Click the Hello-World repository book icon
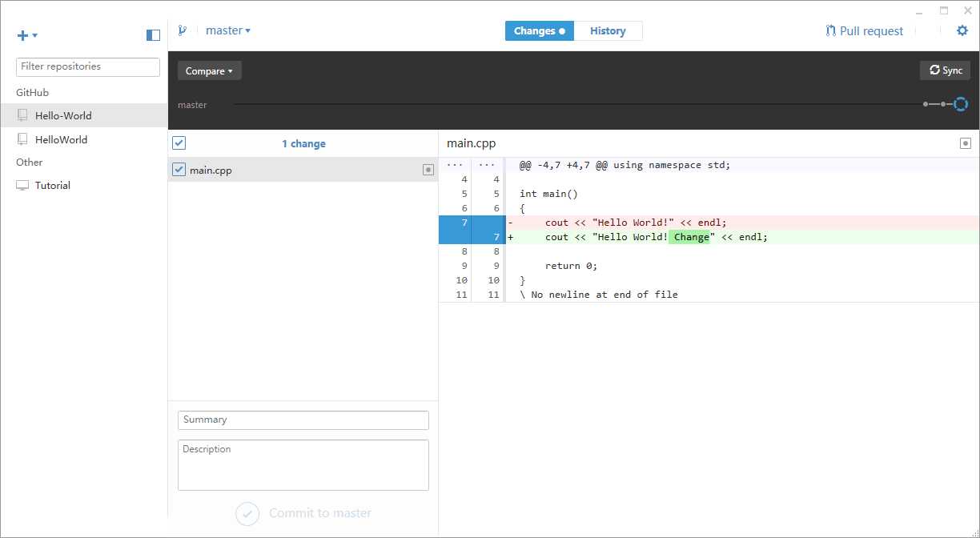980x538 pixels. click(x=22, y=115)
